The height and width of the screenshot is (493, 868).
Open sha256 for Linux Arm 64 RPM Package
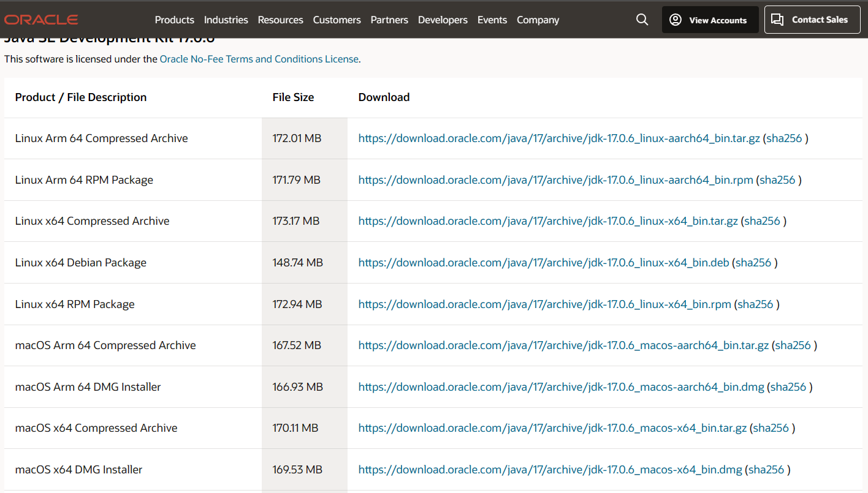(x=777, y=180)
